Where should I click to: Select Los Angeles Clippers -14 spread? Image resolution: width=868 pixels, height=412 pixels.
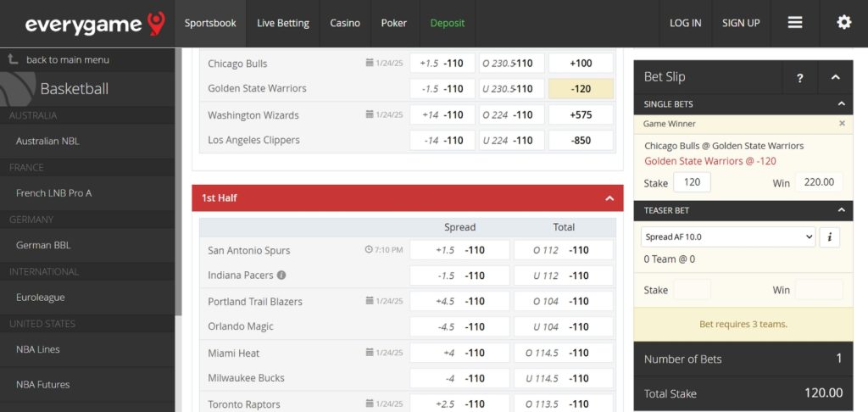[442, 140]
